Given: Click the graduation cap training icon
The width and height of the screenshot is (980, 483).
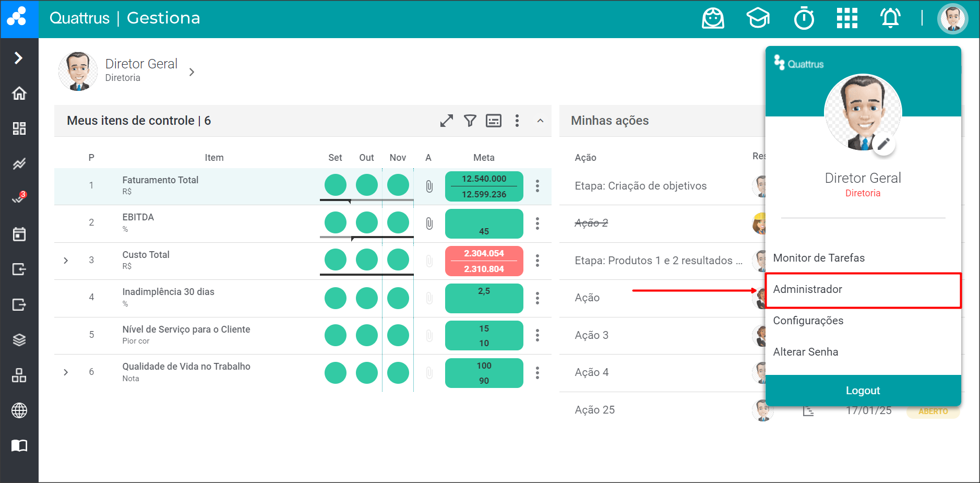Looking at the screenshot, I should [758, 19].
